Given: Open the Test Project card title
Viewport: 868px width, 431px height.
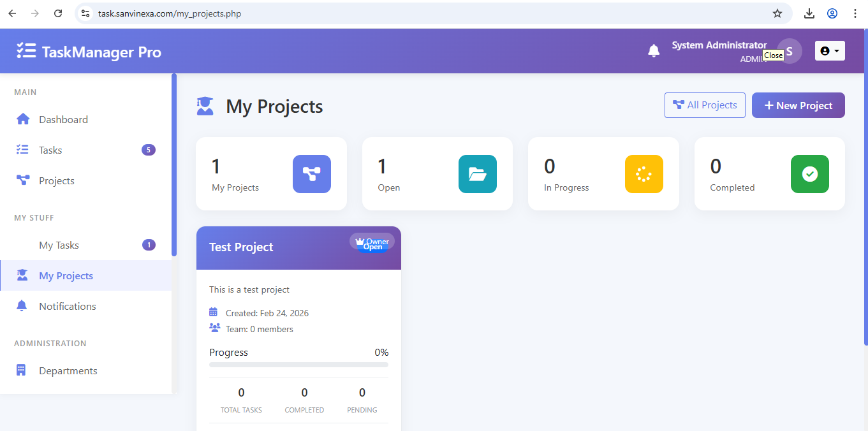Looking at the screenshot, I should [x=241, y=247].
